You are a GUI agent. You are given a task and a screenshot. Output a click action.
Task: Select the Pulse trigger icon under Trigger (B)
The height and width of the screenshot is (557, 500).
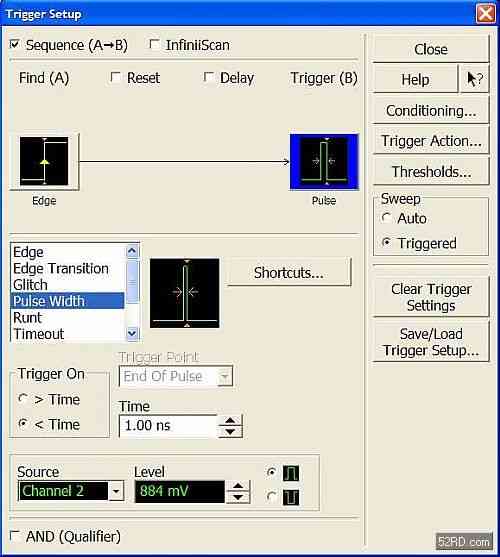pos(324,162)
